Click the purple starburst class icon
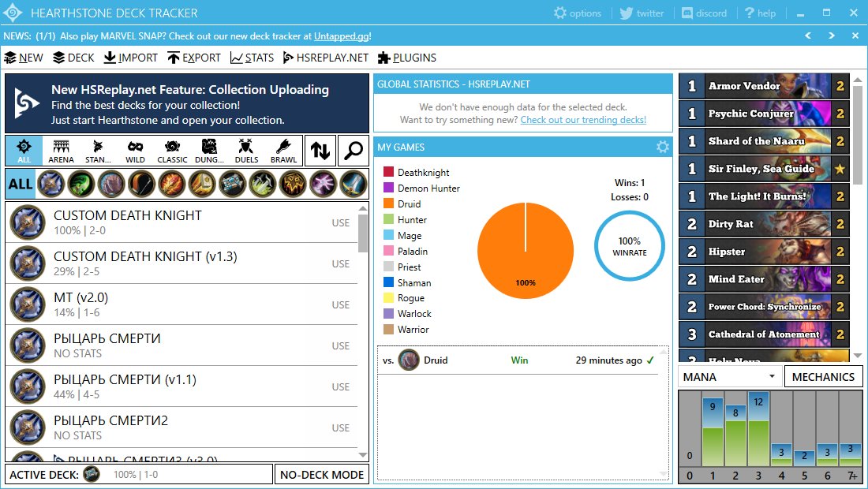 (323, 184)
